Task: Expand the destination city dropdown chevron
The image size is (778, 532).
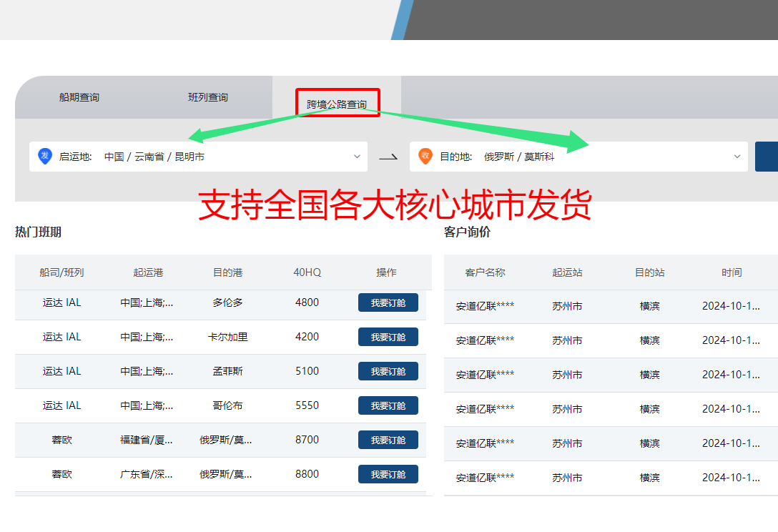Action: coord(737,157)
